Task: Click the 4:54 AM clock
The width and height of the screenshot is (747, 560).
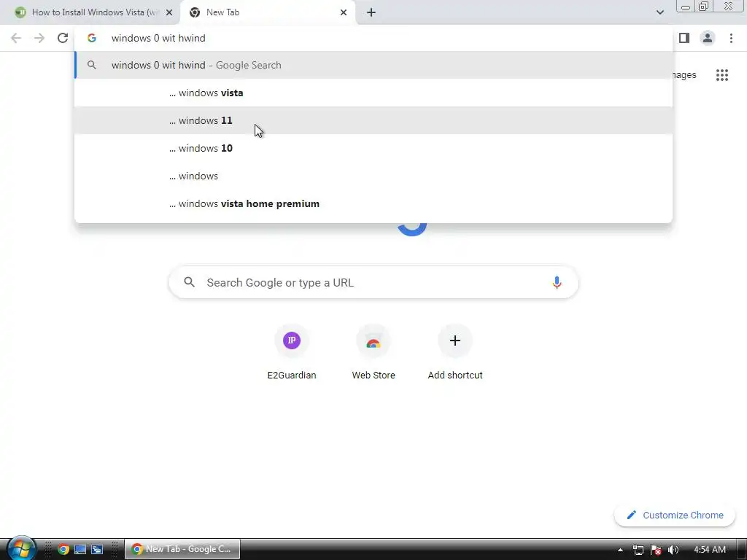Action: [x=710, y=550]
